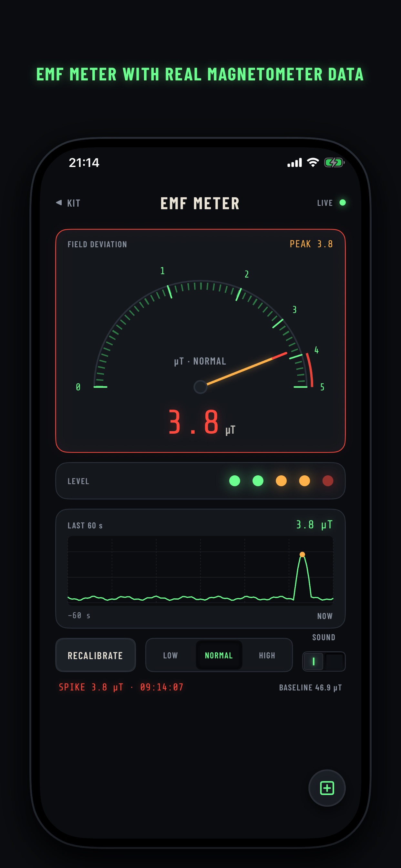The height and width of the screenshot is (868, 401).
Task: Tap the gauge scale number 4
Action: [x=316, y=350]
